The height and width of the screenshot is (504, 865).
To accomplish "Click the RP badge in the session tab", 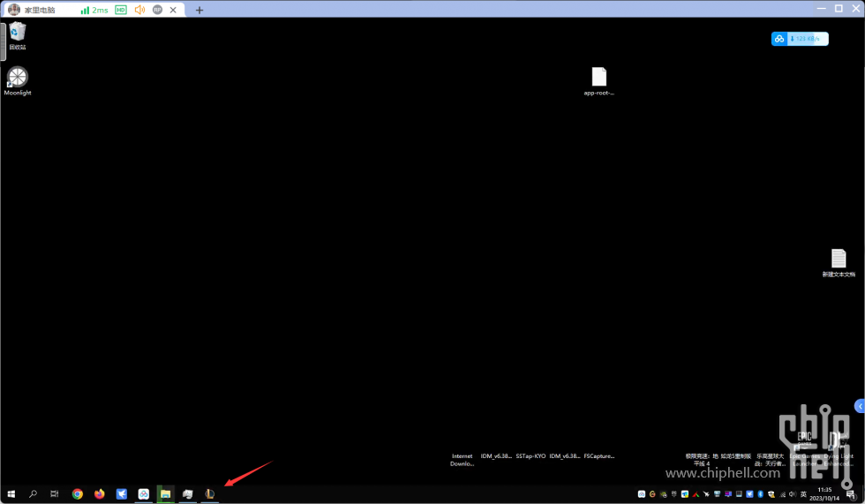I will pos(157,10).
